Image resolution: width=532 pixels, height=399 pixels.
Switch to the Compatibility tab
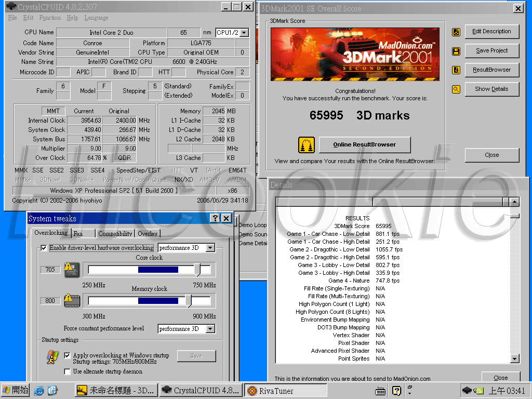(115, 233)
